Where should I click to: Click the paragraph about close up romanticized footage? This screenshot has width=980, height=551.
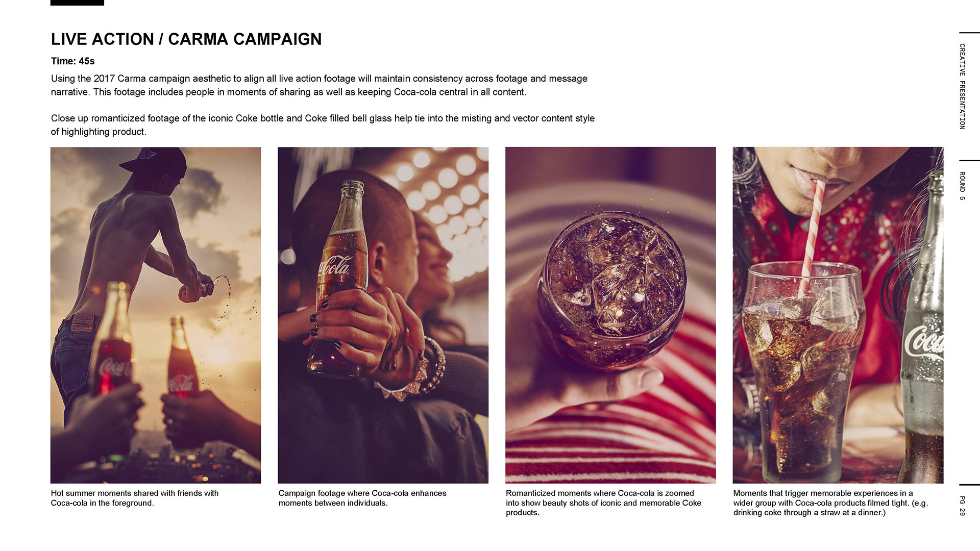(x=323, y=125)
